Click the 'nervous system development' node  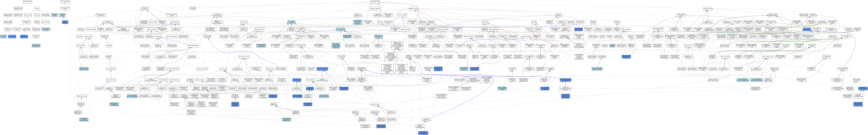pos(105,36)
